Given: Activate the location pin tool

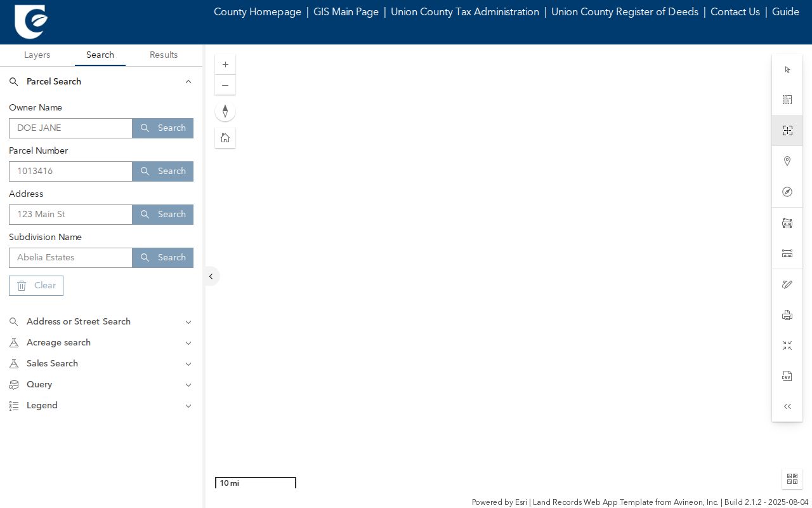Looking at the screenshot, I should click(x=787, y=161).
